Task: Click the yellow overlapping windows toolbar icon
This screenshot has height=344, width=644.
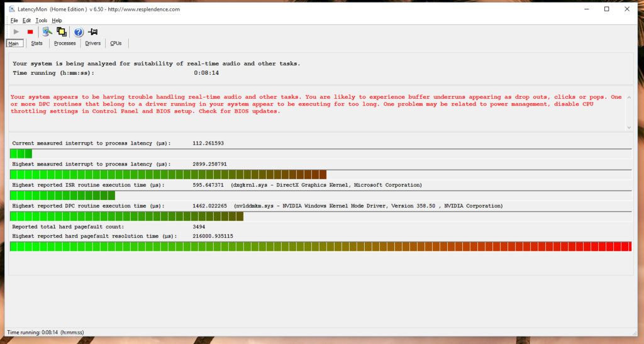Action: pos(62,32)
